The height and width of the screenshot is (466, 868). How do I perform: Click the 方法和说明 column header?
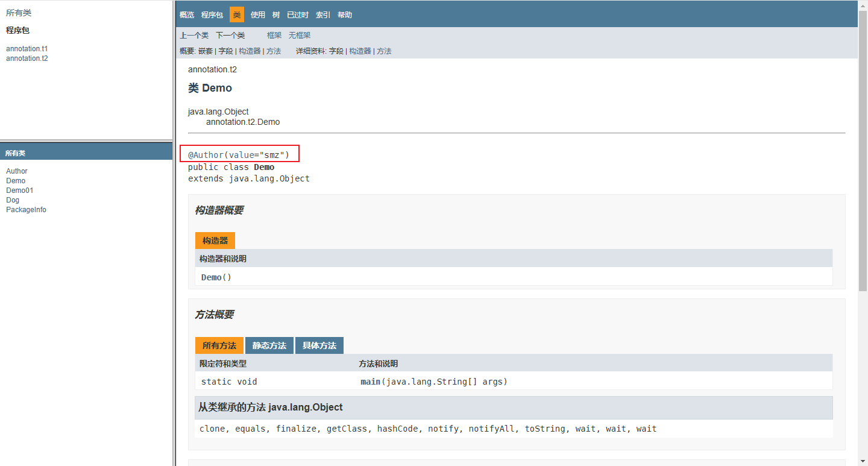[378, 364]
